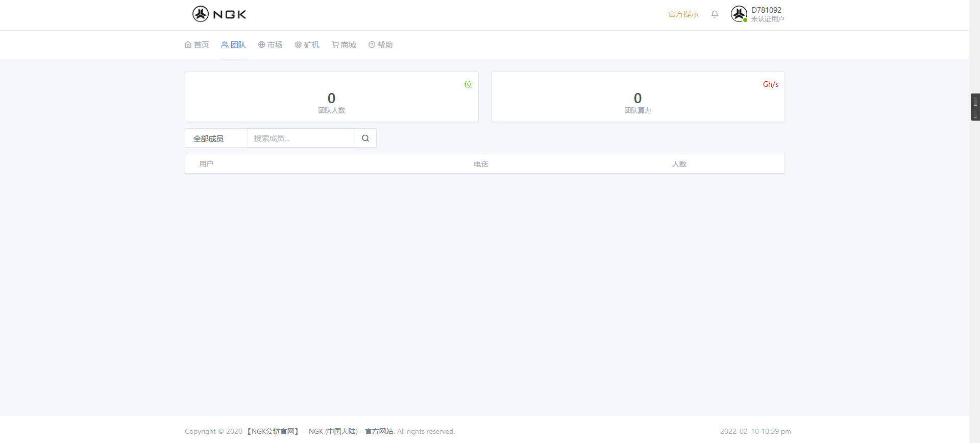Viewport: 980px width, 443px height.
Task: Click the 电话 column header
Action: (x=481, y=164)
